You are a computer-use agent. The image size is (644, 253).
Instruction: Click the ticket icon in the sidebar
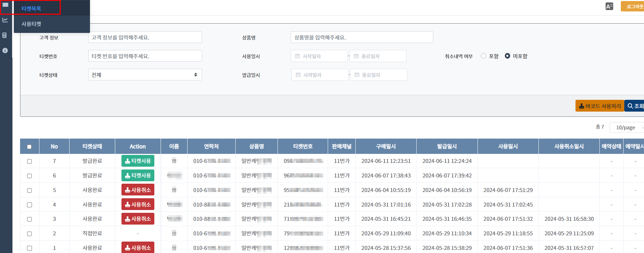(x=5, y=5)
